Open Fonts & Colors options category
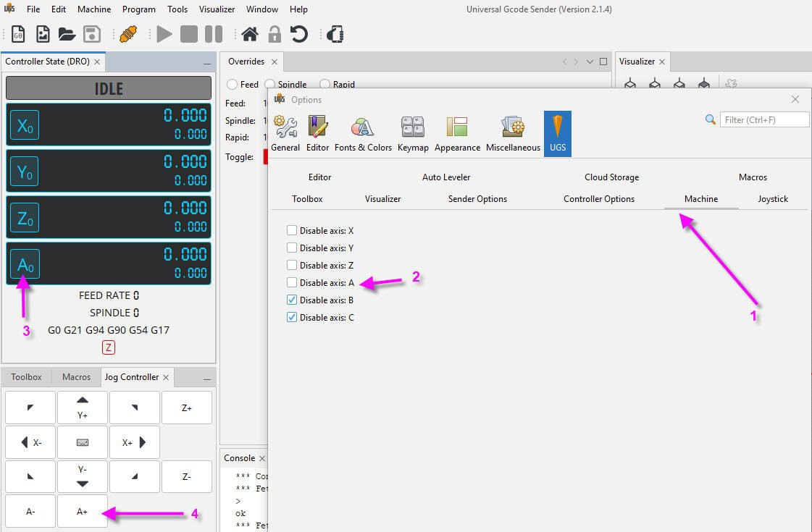 (363, 133)
